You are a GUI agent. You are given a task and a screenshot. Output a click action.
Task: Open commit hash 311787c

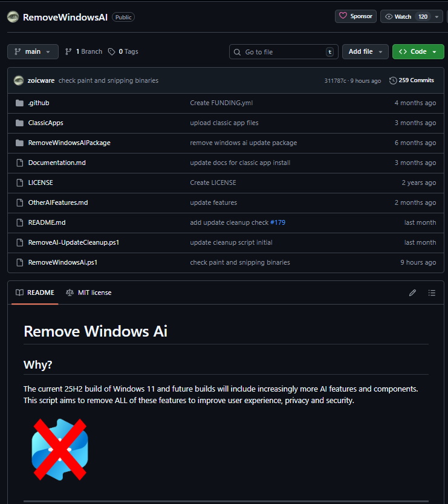click(x=335, y=81)
